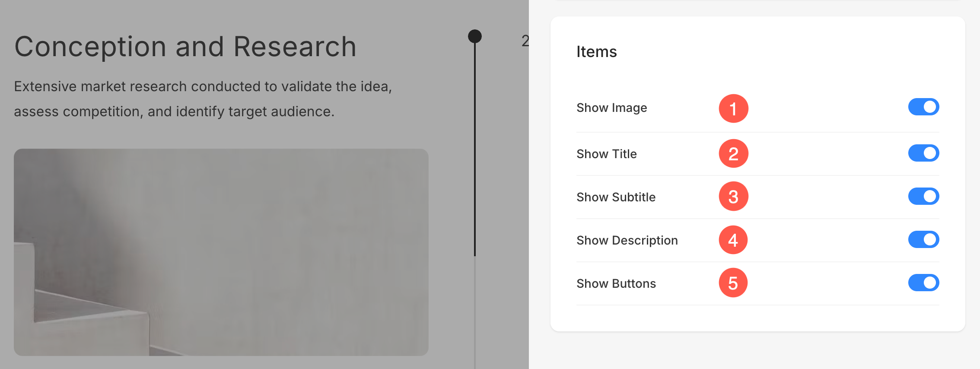The width and height of the screenshot is (980, 369).
Task: Click the Show Title label text
Action: click(x=606, y=154)
